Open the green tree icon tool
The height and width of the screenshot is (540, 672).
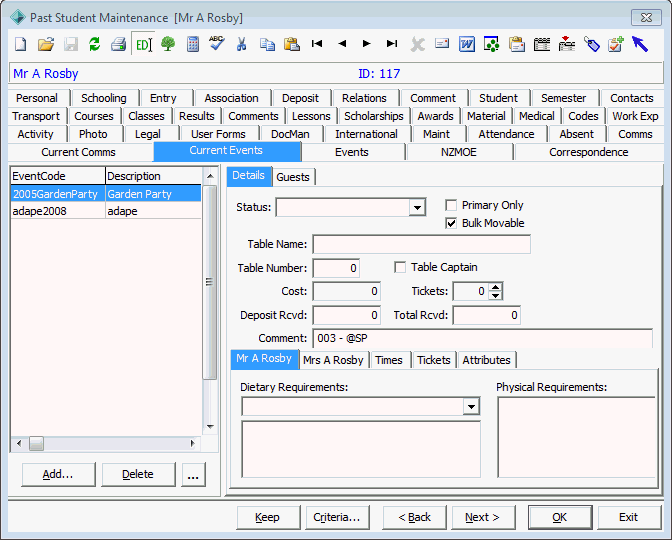click(x=168, y=44)
